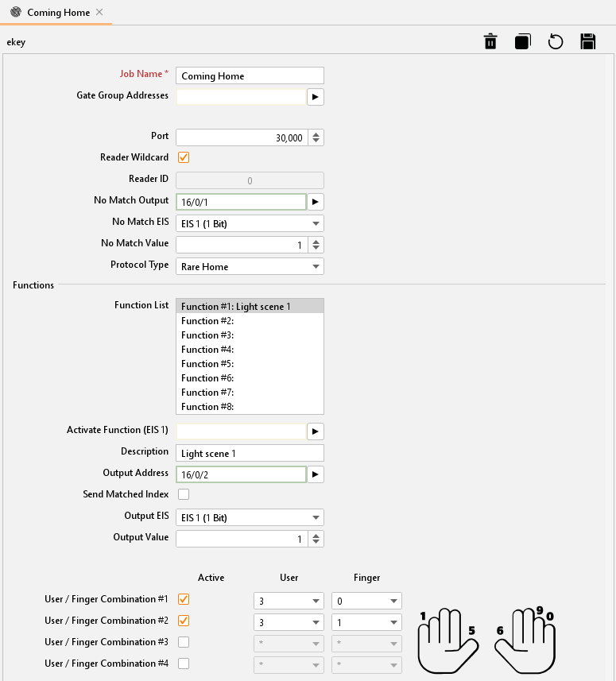Enable the Send Matched Index checkbox
This screenshot has width=616, height=681.
184,494
